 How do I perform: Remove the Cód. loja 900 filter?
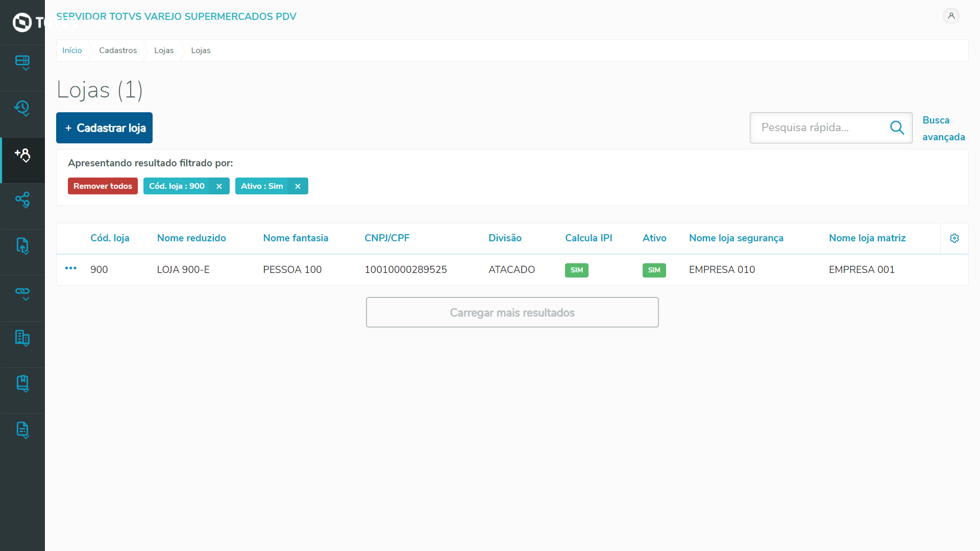pos(219,186)
